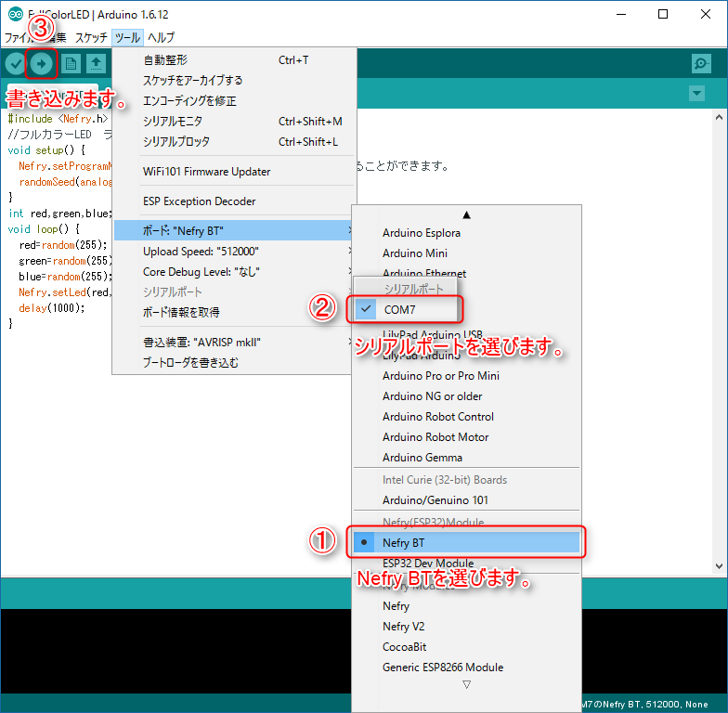The image size is (728, 713).
Task: Open the ヘルプ menu
Action: click(x=162, y=37)
